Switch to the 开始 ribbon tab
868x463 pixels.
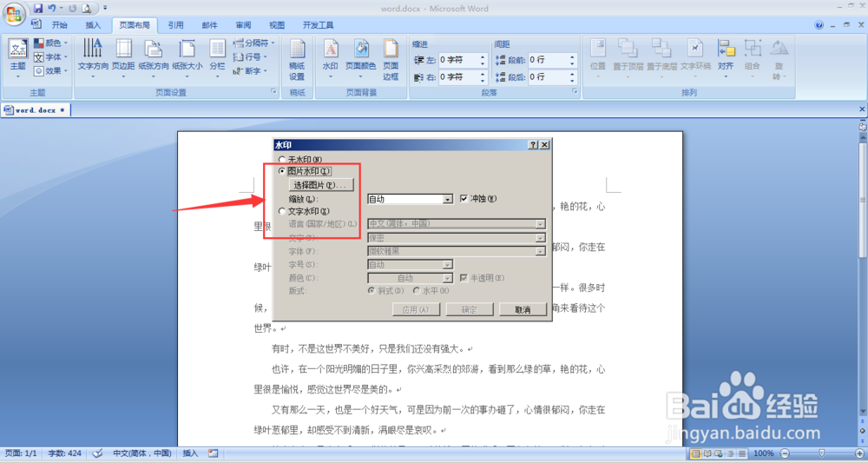pyautogui.click(x=59, y=25)
